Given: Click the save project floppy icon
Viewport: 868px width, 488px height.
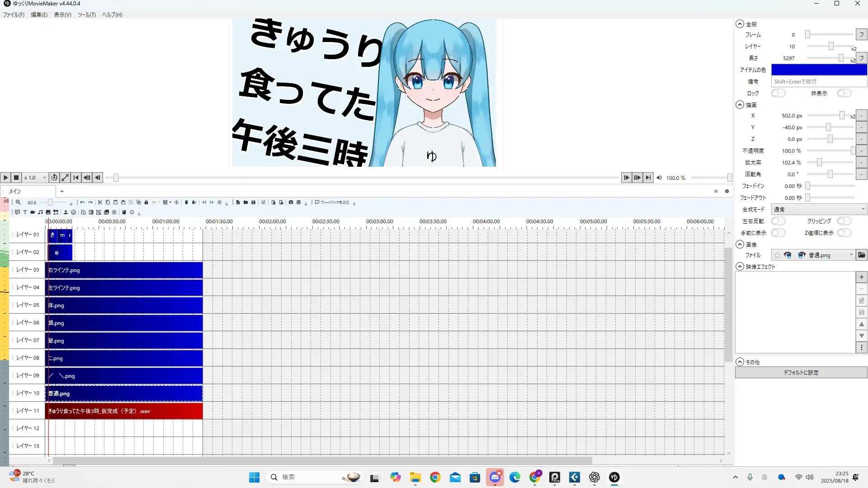Looking at the screenshot, I should pyautogui.click(x=253, y=202).
